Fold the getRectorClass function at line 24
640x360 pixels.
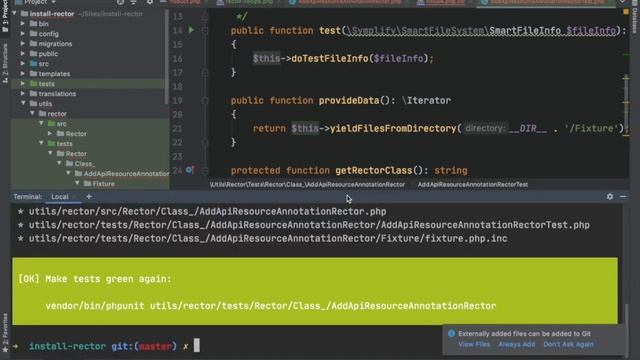tap(205, 171)
